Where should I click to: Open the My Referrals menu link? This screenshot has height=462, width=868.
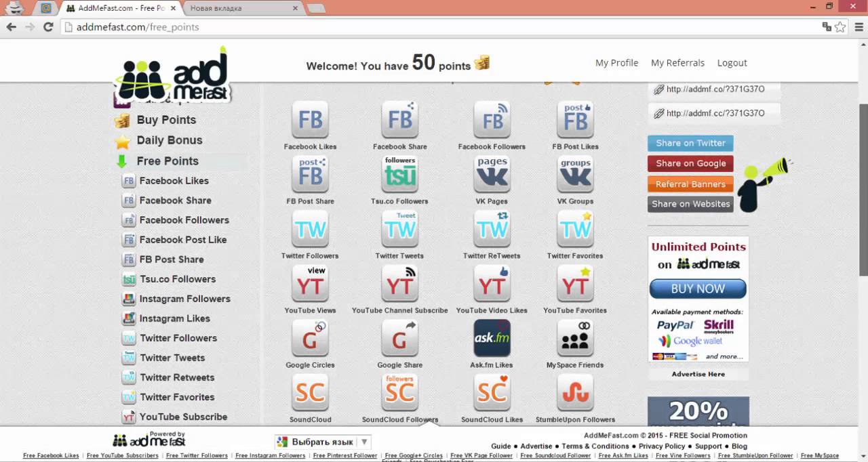pos(677,62)
